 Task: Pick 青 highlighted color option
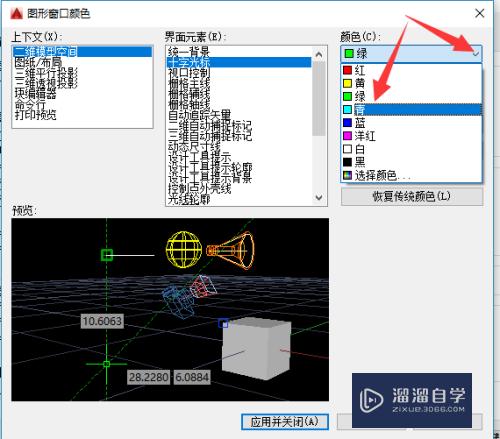411,109
